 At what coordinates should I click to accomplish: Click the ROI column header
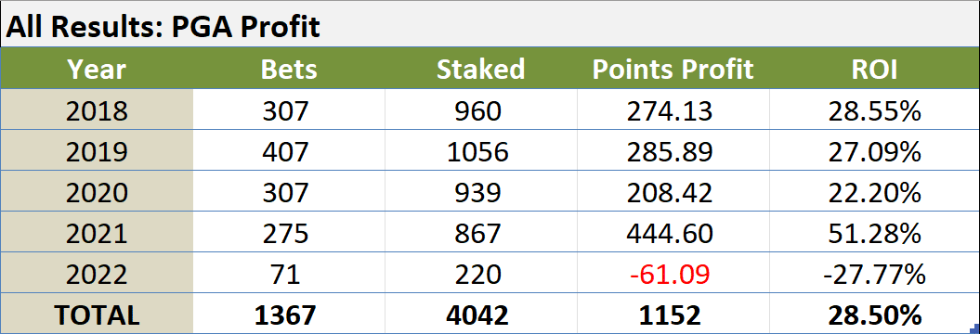click(874, 69)
